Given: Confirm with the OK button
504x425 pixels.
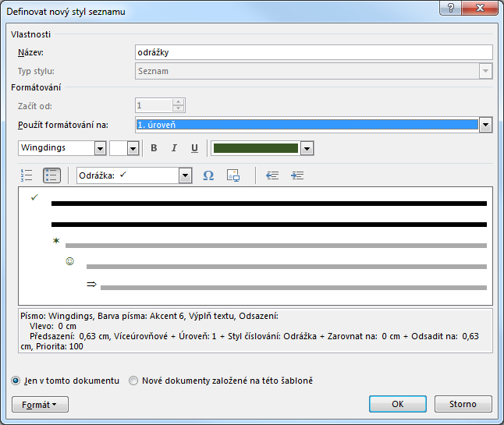Looking at the screenshot, I should click(x=398, y=404).
